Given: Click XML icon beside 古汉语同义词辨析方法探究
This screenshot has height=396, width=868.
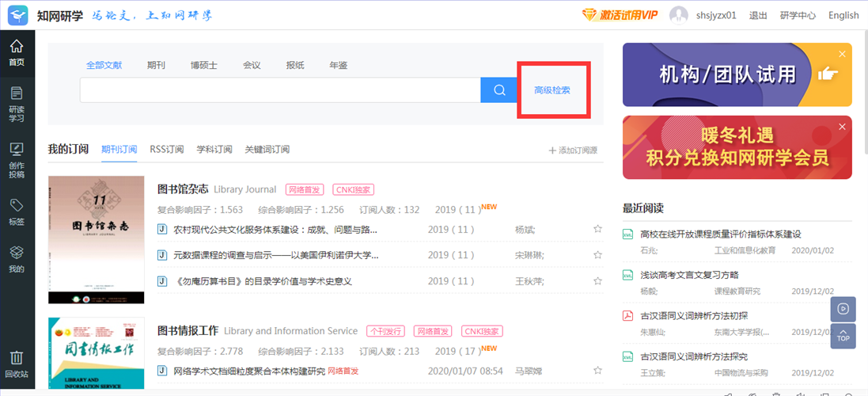Looking at the screenshot, I should pyautogui.click(x=627, y=356).
